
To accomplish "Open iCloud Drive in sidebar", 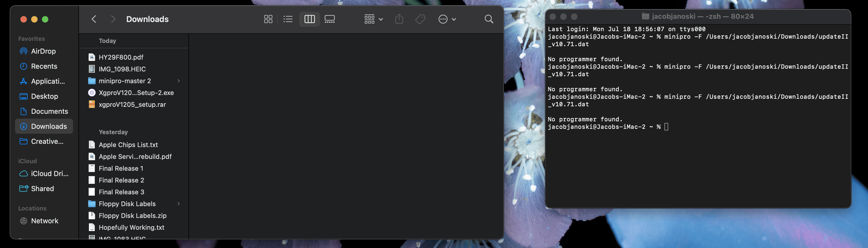I will pos(44,174).
